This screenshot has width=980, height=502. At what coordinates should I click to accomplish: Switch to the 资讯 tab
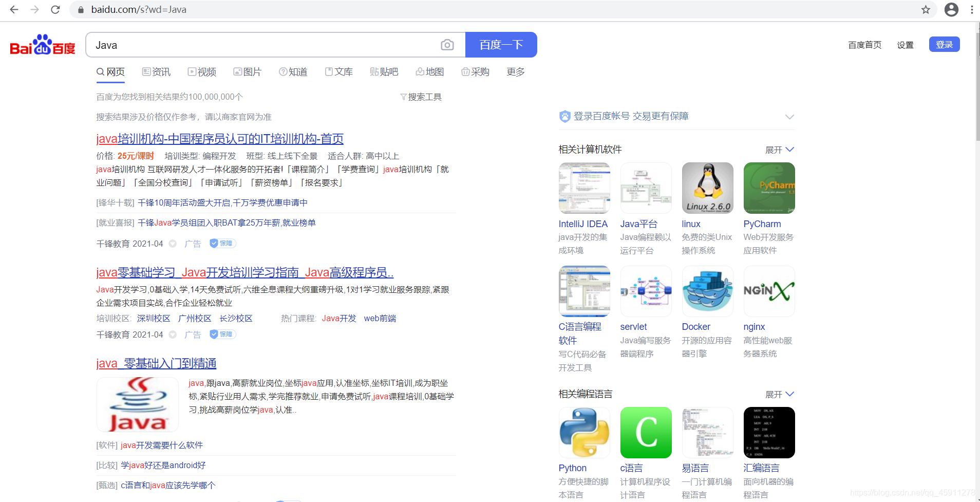(x=156, y=72)
